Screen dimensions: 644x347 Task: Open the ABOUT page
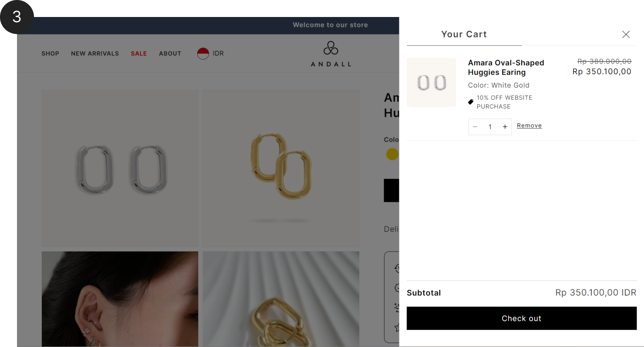point(170,54)
